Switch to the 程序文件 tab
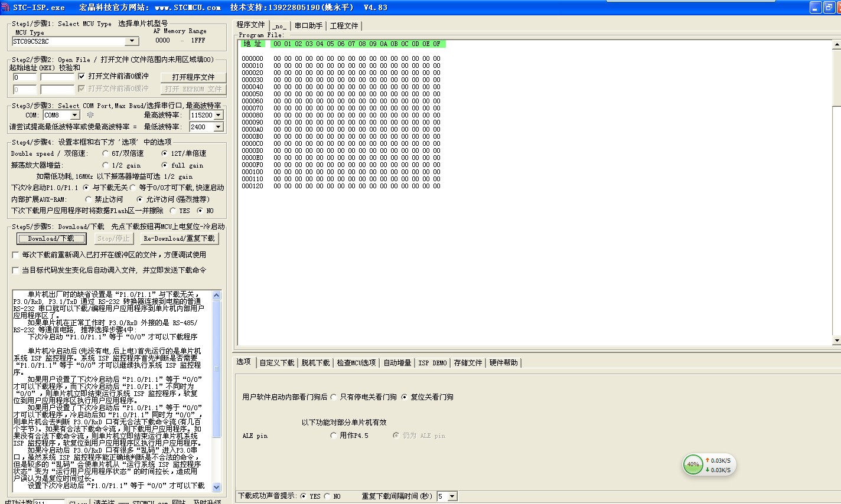Viewport: 841px width, 504px height. [x=251, y=25]
